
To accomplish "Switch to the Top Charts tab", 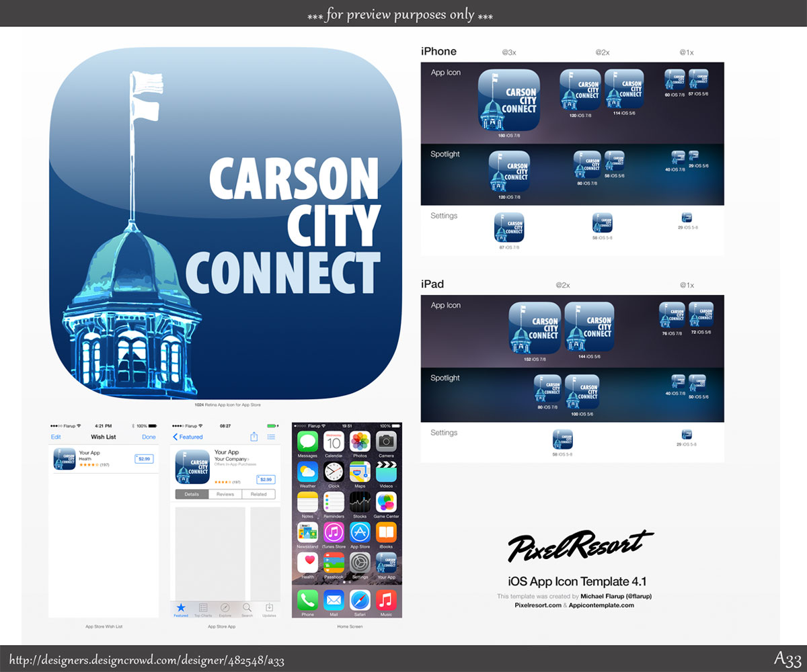I will [x=203, y=610].
